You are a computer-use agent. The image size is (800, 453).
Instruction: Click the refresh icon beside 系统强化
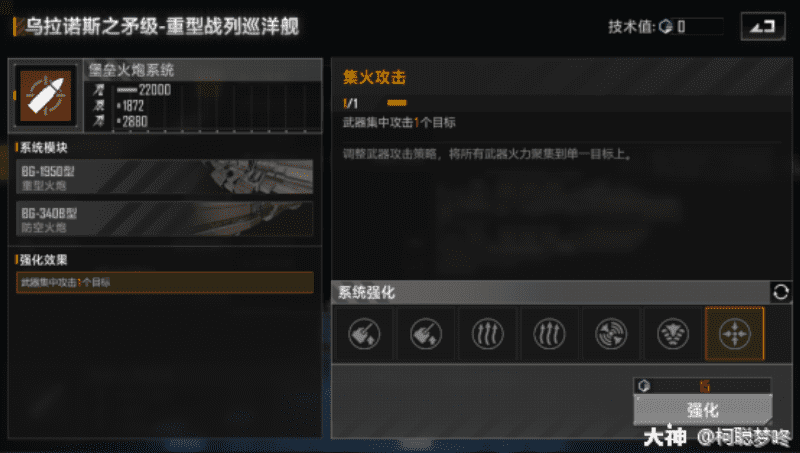pos(781,292)
